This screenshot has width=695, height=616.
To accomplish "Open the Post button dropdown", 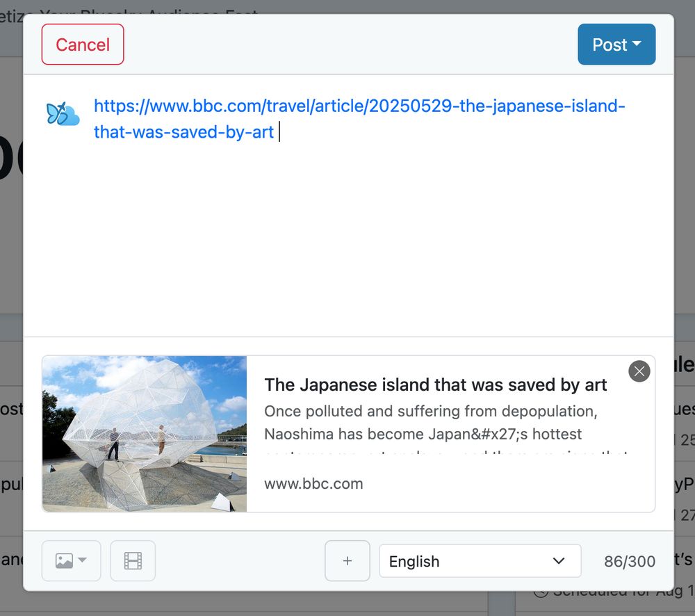I will [616, 44].
